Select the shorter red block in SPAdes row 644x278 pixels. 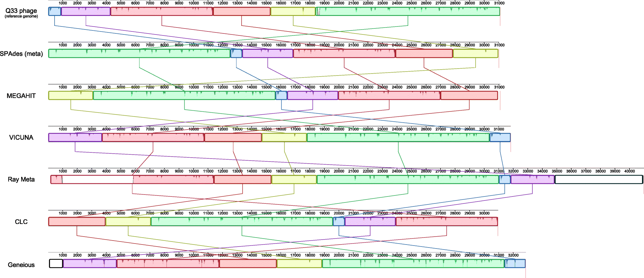pos(424,53)
